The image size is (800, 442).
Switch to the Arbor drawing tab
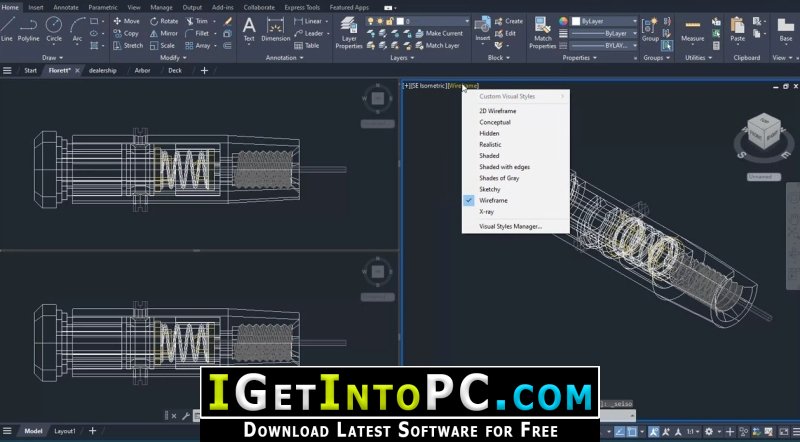coord(142,70)
